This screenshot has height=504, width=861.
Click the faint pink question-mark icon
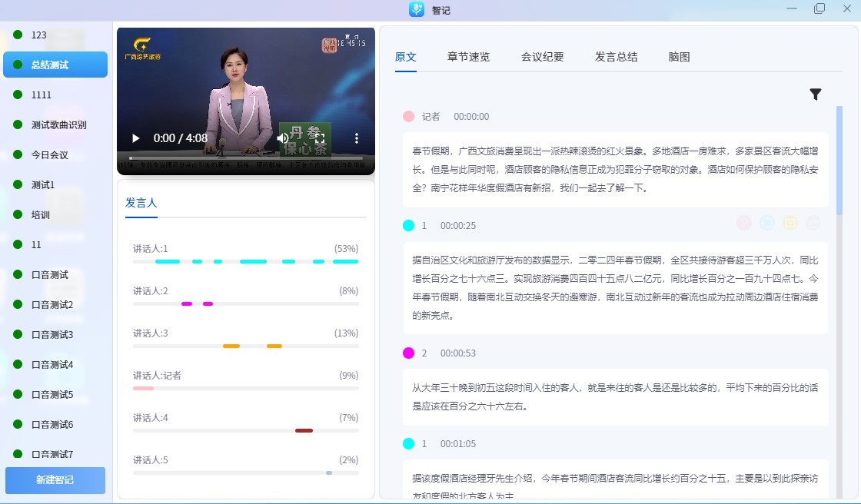(744, 222)
